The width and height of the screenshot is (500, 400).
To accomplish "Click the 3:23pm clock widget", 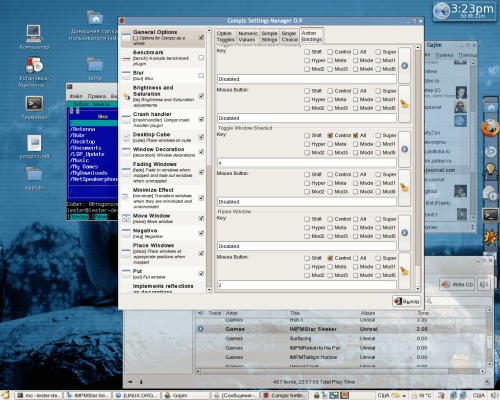I will (464, 11).
